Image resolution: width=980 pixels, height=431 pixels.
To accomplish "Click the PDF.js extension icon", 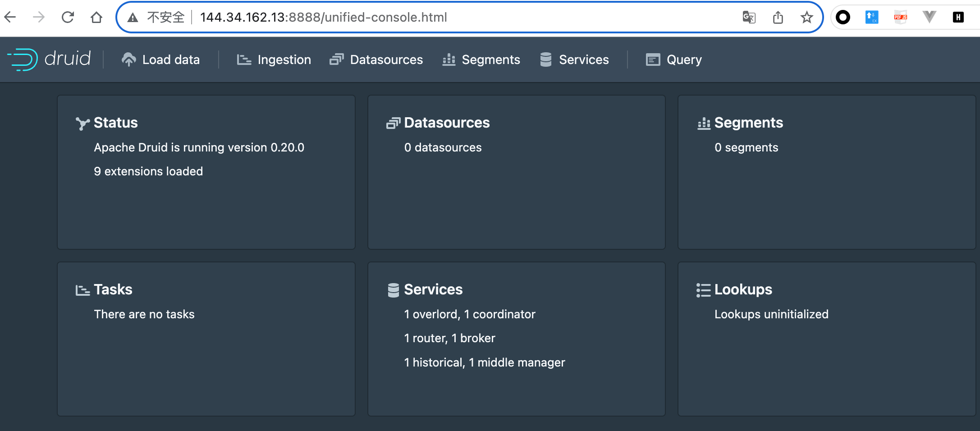I will click(x=900, y=17).
